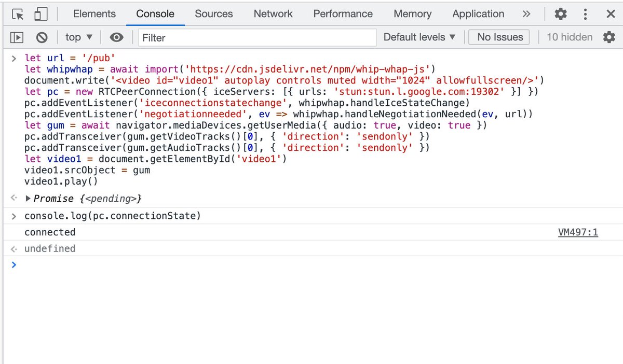The width and height of the screenshot is (623, 364).
Task: Open the Performance tab
Action: tap(343, 14)
